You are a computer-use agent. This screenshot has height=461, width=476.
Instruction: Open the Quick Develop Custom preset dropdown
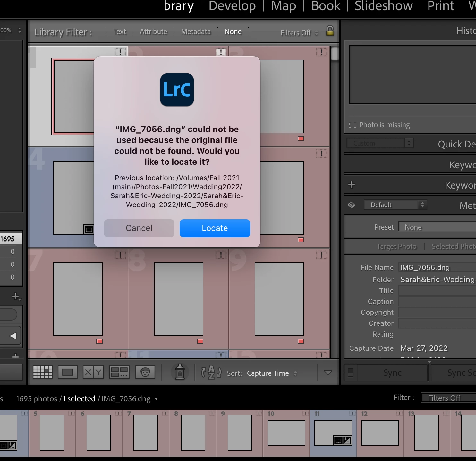coord(380,143)
